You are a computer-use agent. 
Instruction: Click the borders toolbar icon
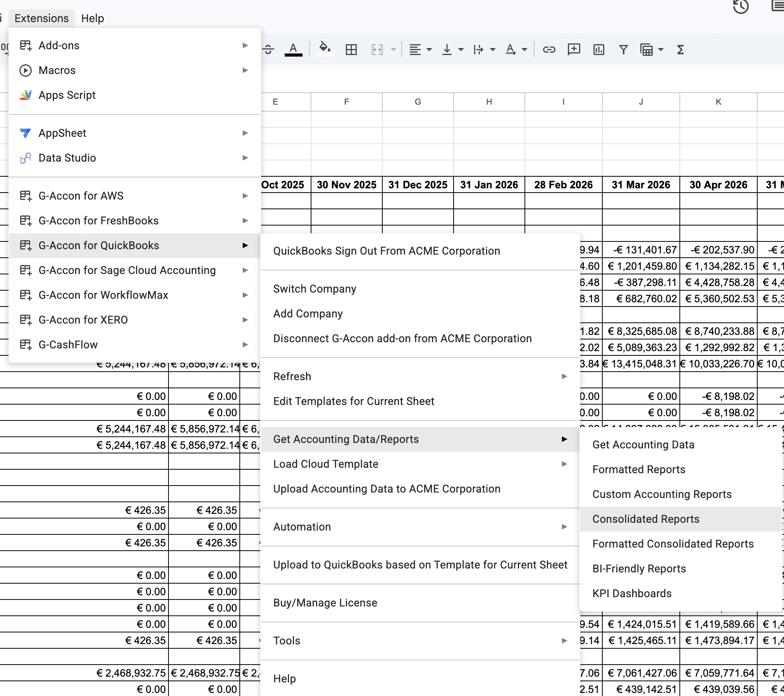tap(351, 50)
